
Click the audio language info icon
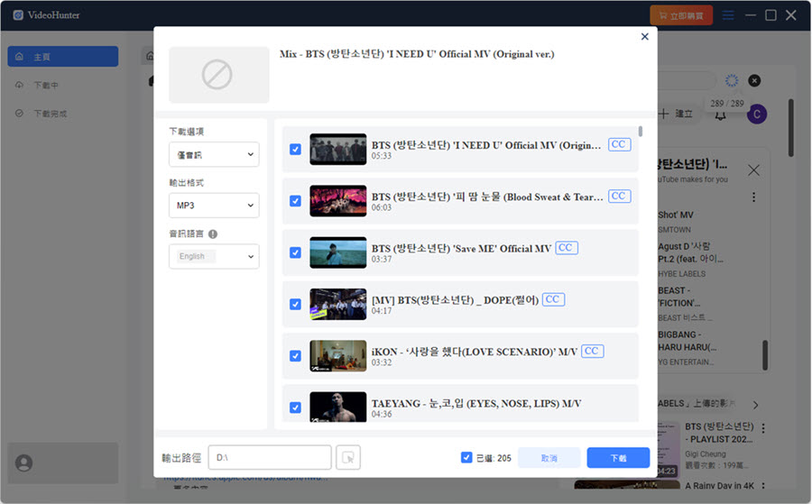click(213, 234)
